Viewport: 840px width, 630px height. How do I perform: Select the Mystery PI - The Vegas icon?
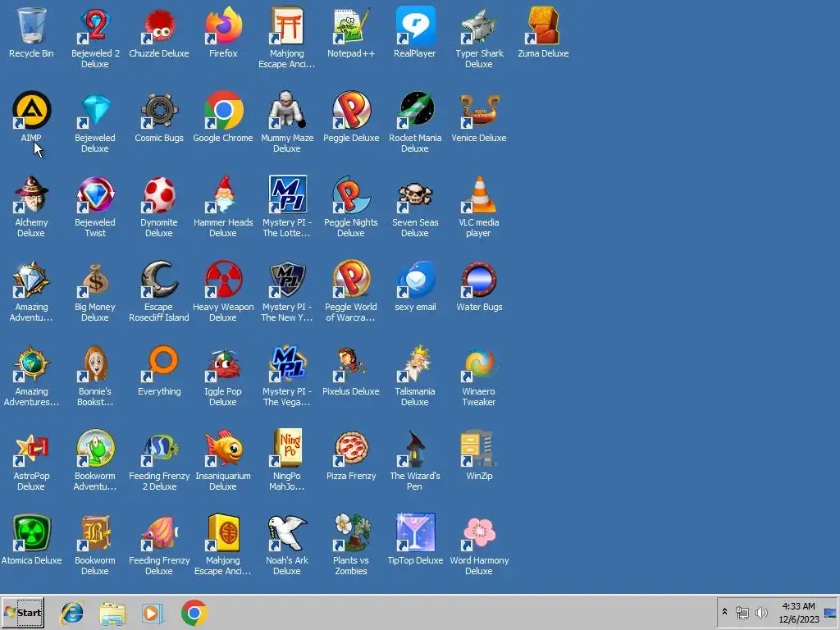pos(287,363)
